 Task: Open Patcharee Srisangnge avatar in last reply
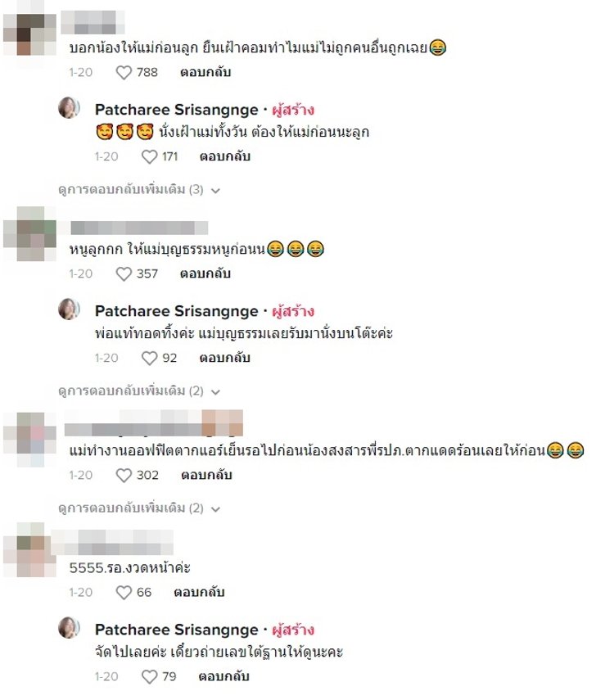coord(70,628)
